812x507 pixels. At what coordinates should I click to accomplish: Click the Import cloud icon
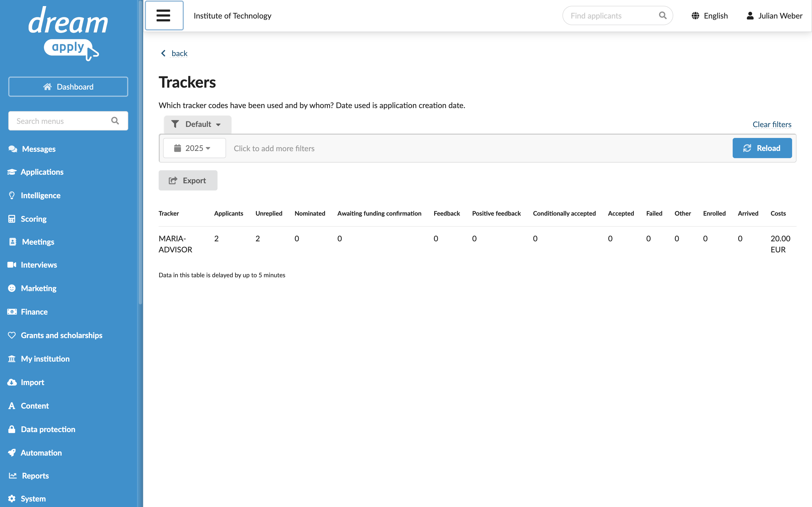tap(12, 382)
